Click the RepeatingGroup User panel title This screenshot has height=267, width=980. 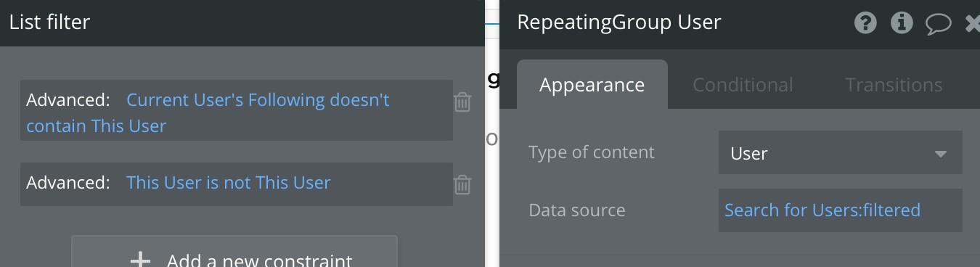619,22
